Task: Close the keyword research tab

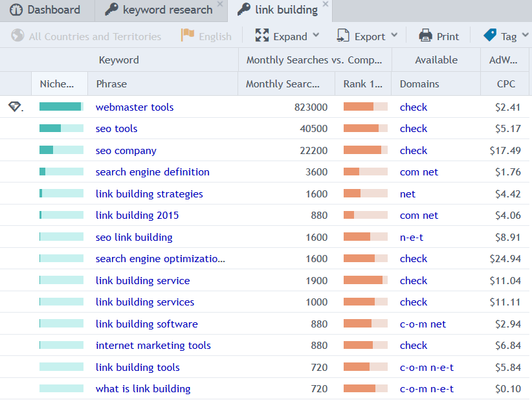Action: tap(220, 4)
